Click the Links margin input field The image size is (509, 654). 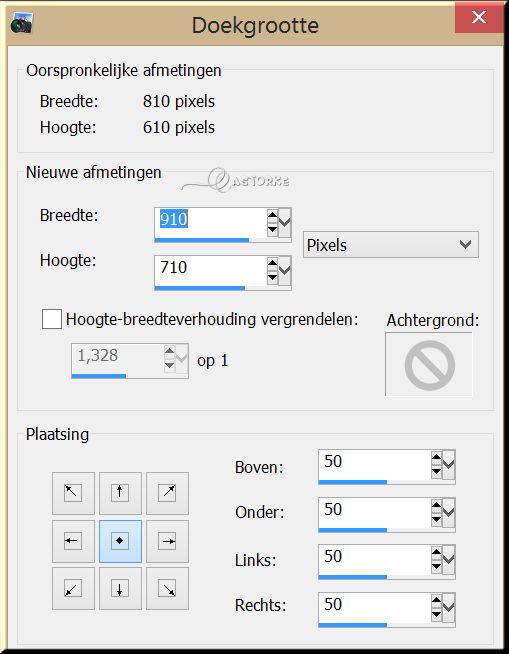[374, 559]
